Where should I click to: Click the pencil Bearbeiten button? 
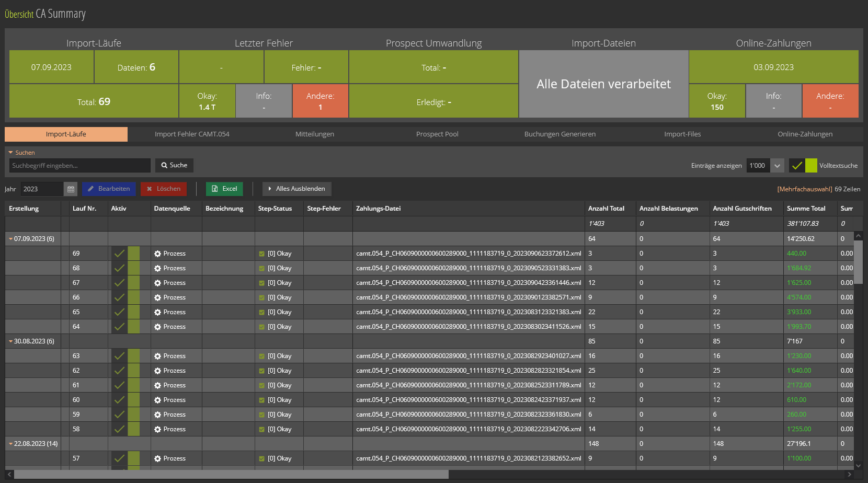[109, 189]
